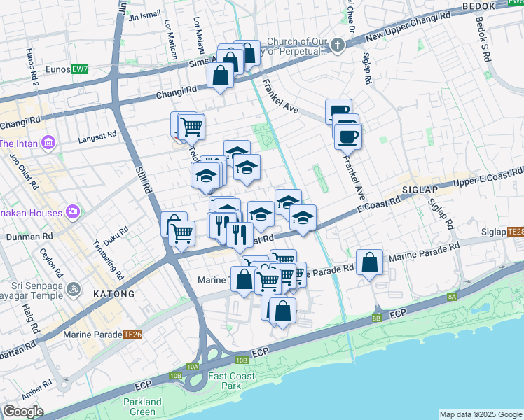524x420 pixels.
Task: Click the shopping bag marker on Marine Parade Rd
Action: pos(369,263)
